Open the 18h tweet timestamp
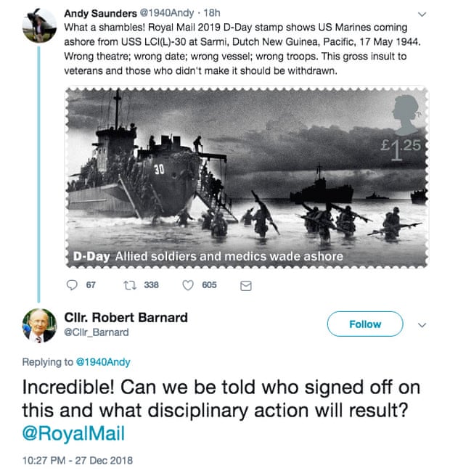450x476 pixels. coord(212,13)
